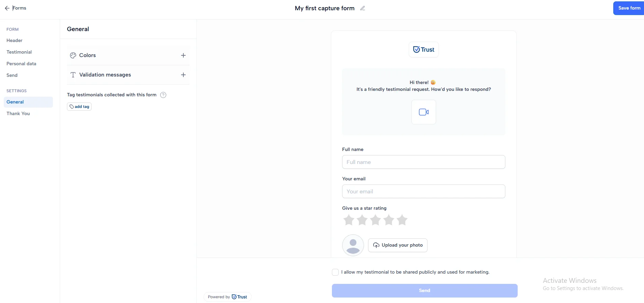Go to the Thank You settings
Image resolution: width=644 pixels, height=303 pixels.
point(18,113)
